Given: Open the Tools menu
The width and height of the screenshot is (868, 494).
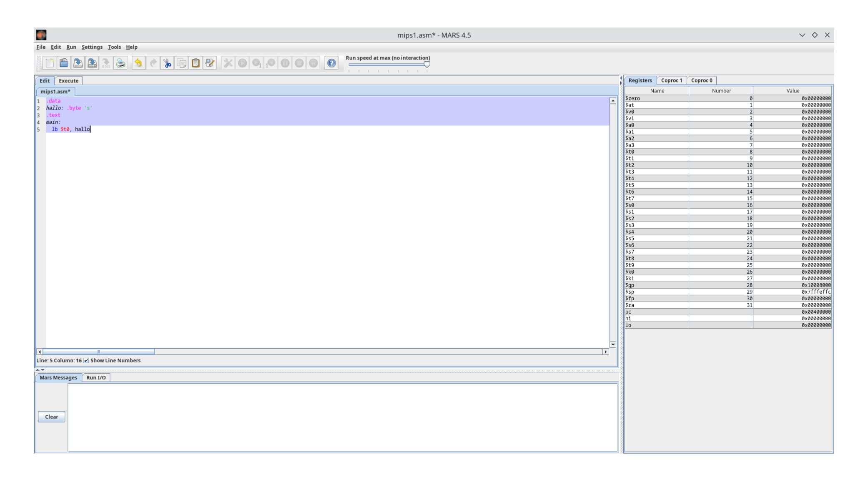Looking at the screenshot, I should (114, 47).
